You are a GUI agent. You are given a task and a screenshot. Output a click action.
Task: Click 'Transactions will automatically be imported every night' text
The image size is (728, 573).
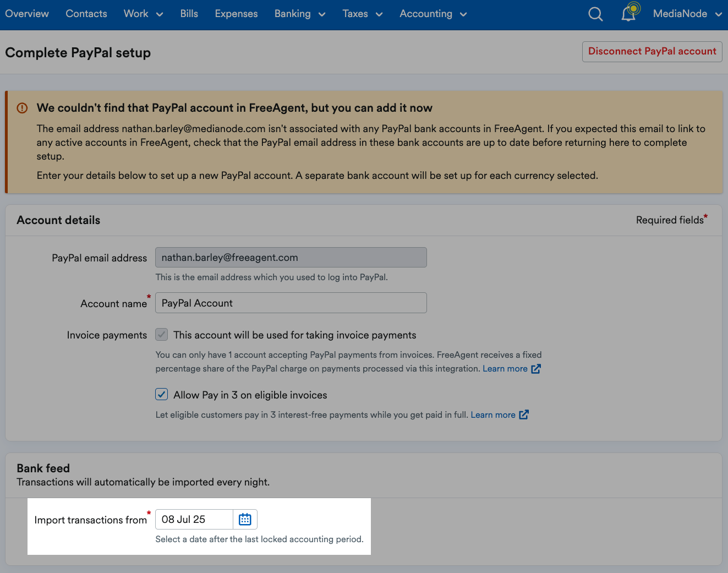(143, 482)
